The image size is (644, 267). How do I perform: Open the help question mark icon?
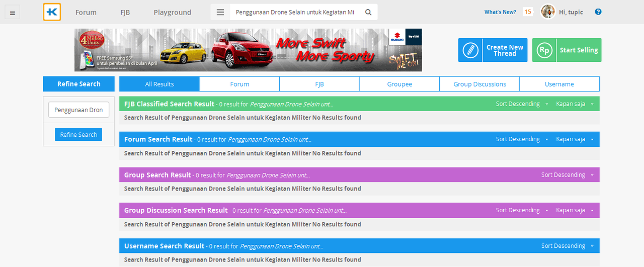click(x=598, y=12)
